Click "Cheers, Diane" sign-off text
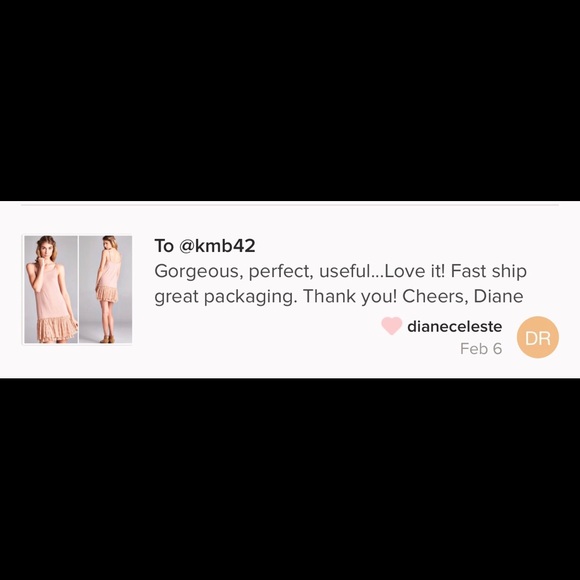 [463, 296]
